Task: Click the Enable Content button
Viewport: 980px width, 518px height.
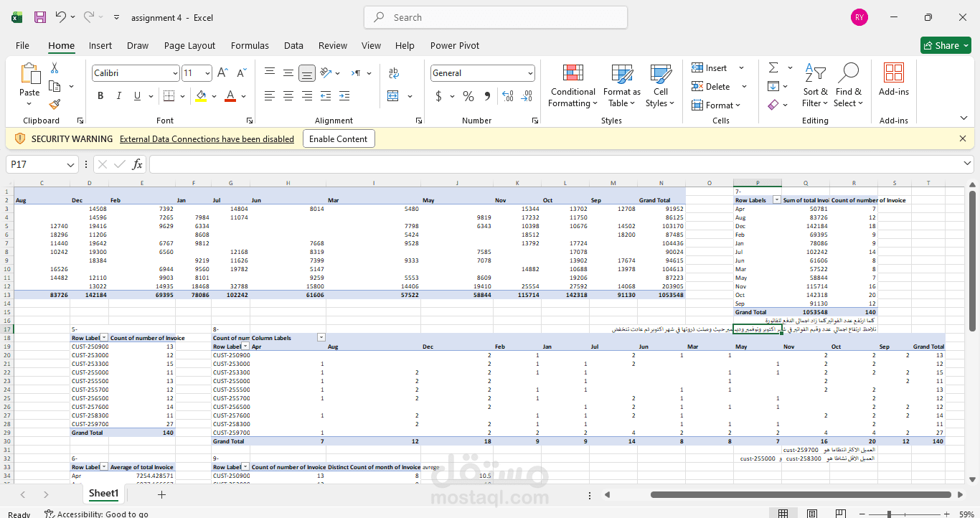Action: click(339, 139)
